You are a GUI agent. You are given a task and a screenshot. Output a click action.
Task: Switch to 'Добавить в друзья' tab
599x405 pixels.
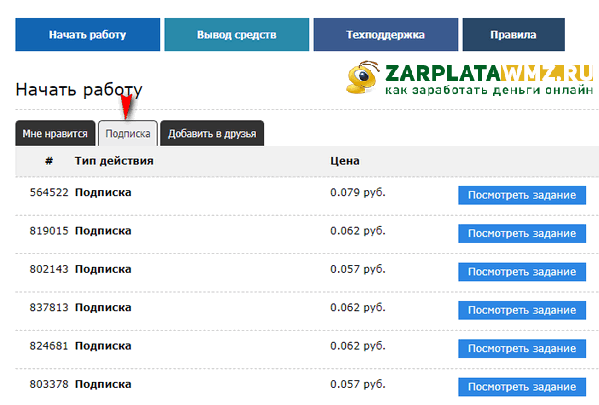[212, 133]
